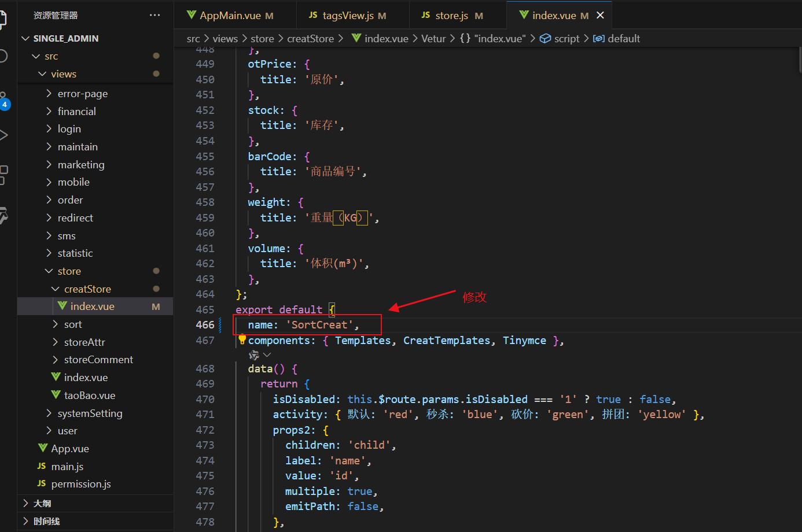This screenshot has height=532, width=802.
Task: Open index.vue under store folder
Action: click(95, 377)
